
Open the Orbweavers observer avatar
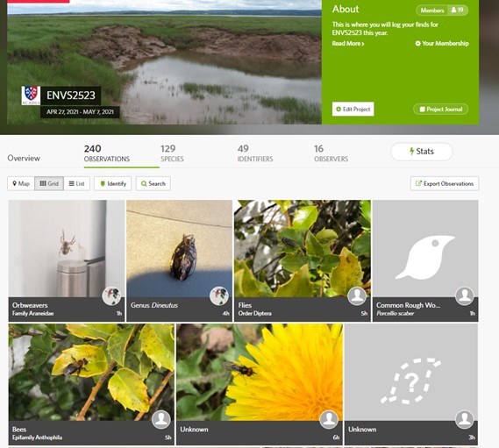click(111, 296)
